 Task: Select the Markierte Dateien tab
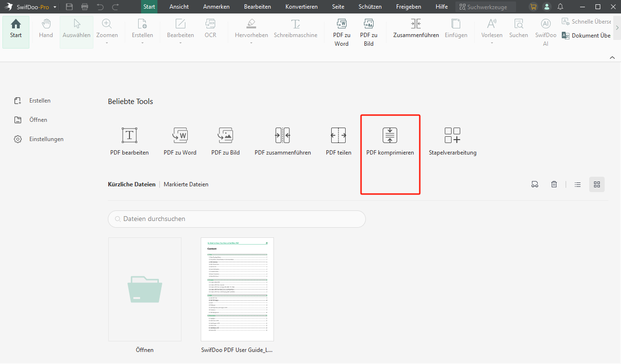(x=186, y=184)
